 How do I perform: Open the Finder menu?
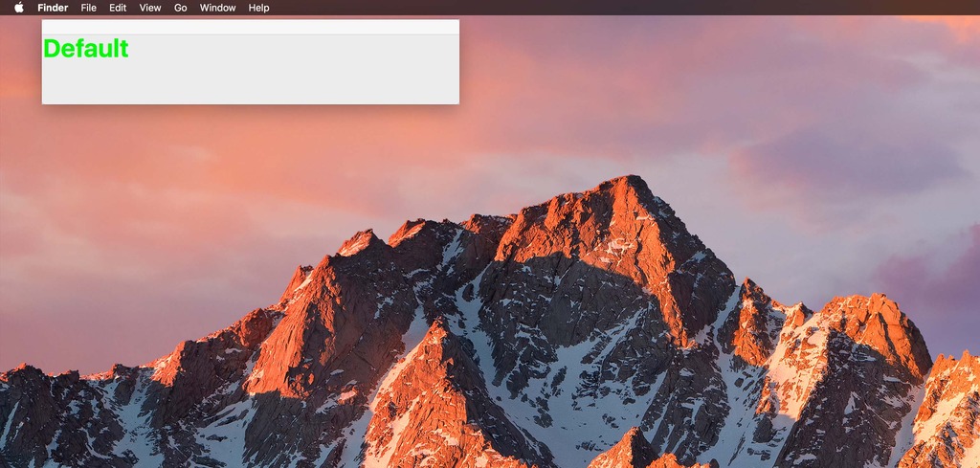(x=53, y=8)
